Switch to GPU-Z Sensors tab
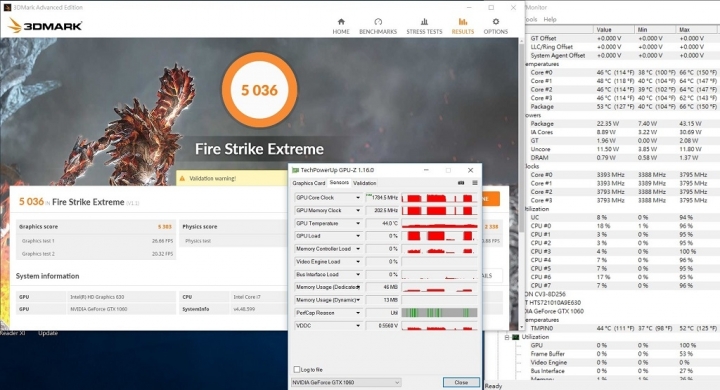Viewport: 720px width, 390px height. (339, 182)
